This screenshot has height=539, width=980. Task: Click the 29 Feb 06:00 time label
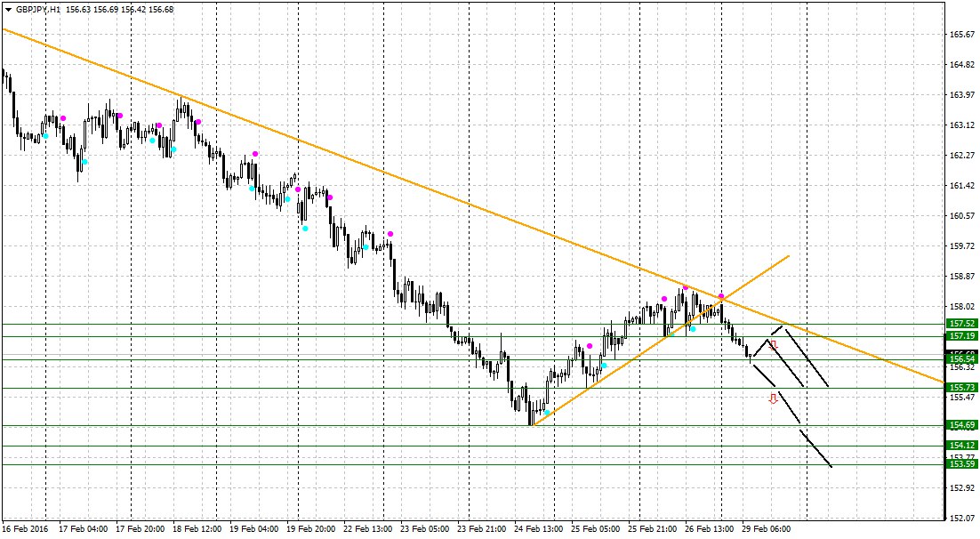767,529
